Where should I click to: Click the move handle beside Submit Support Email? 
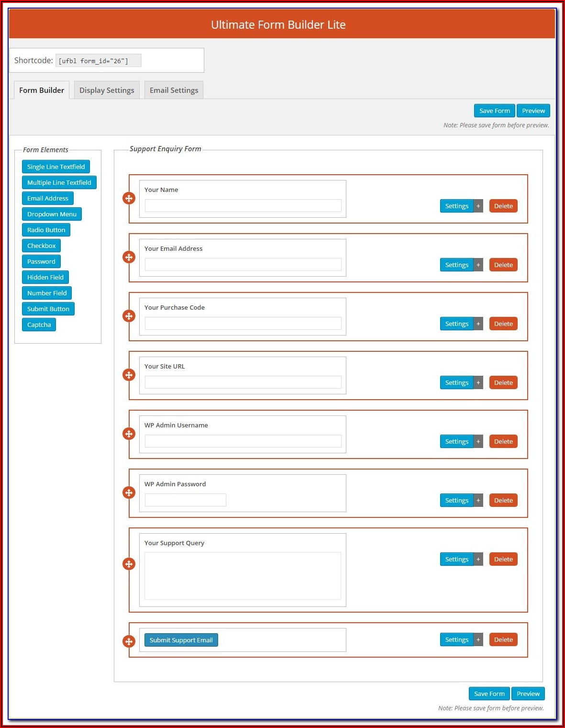pos(129,641)
